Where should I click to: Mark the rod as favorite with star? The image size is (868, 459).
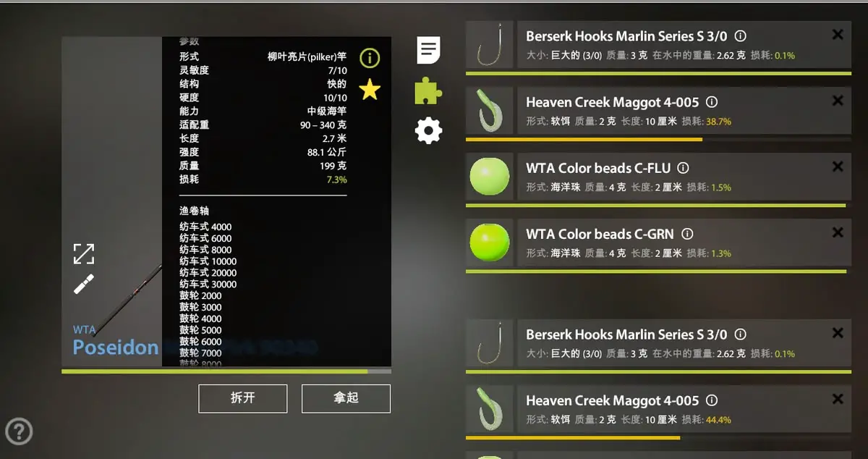(x=370, y=90)
